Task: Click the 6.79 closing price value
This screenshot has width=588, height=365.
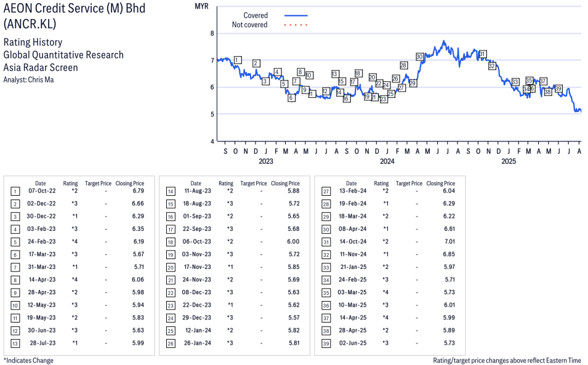Action: 139,191
